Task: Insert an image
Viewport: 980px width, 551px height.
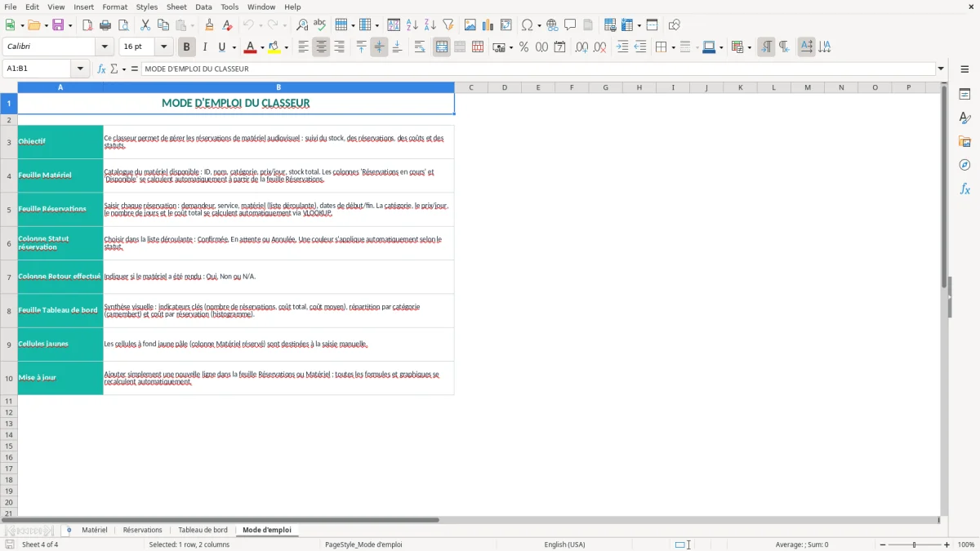Action: click(x=470, y=25)
